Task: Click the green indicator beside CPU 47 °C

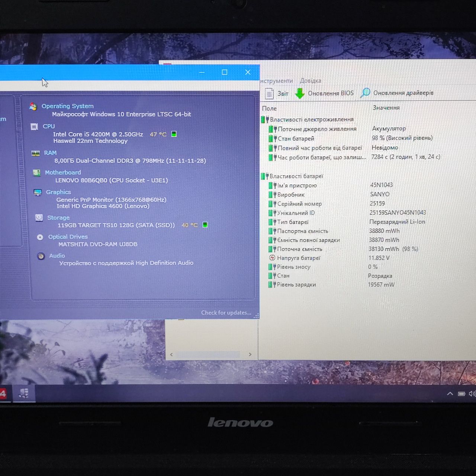Action: pyautogui.click(x=174, y=134)
